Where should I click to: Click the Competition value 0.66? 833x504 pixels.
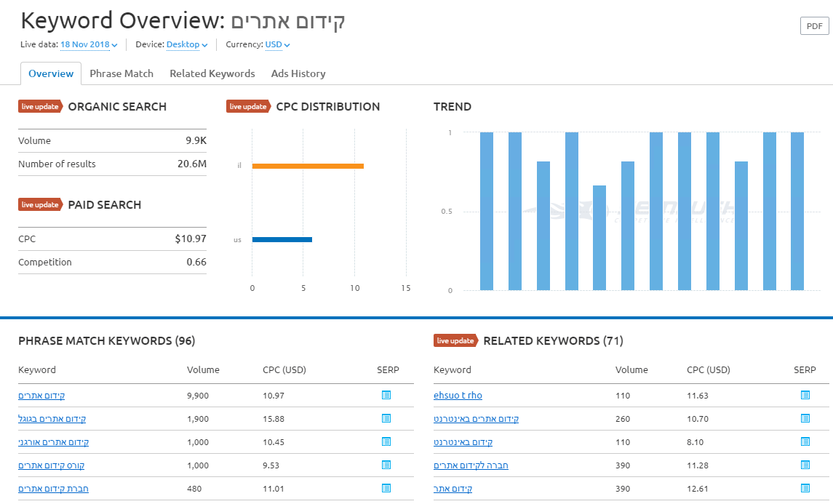point(196,263)
